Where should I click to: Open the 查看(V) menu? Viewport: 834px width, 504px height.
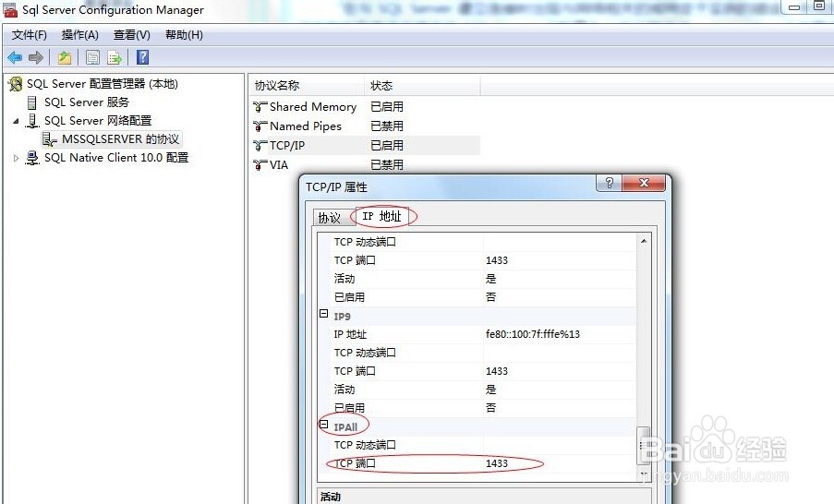coord(131,35)
